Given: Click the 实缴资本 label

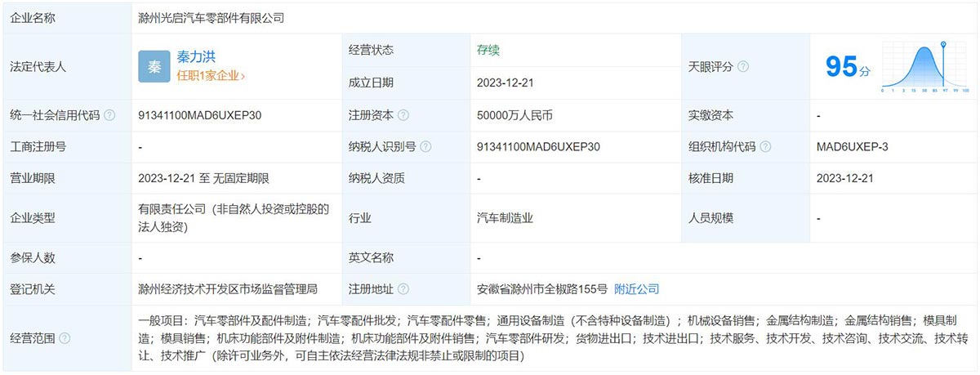Looking at the screenshot, I should [710, 115].
